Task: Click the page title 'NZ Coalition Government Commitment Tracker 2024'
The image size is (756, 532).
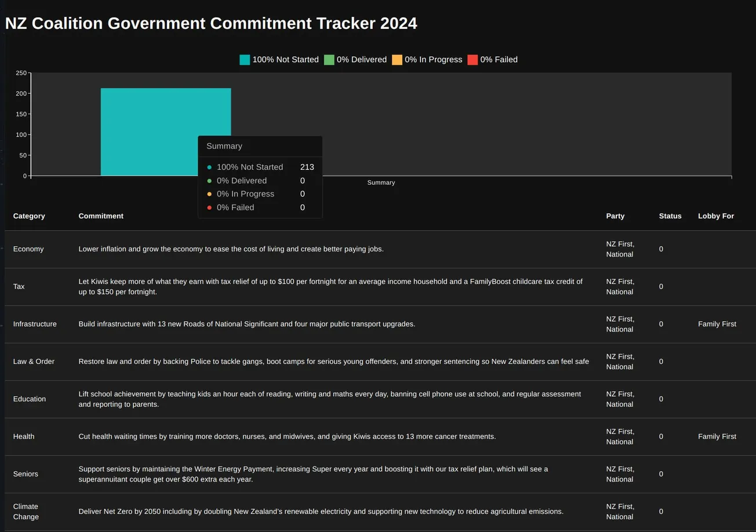Action: pyautogui.click(x=211, y=23)
